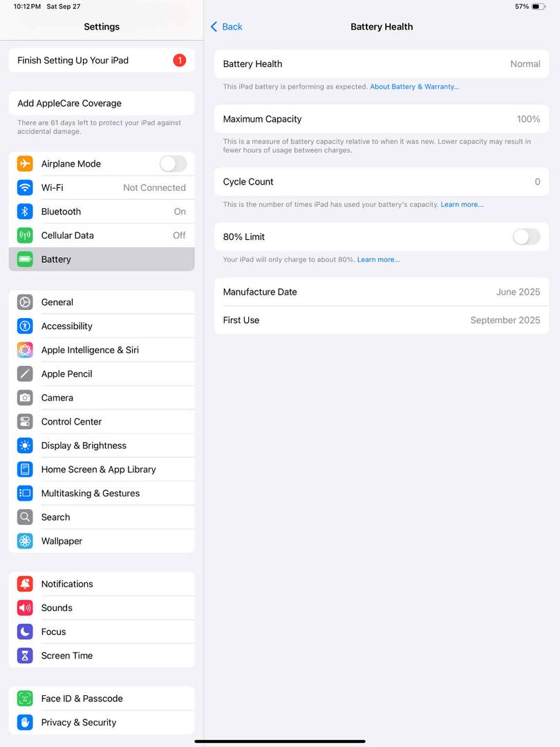Enable the 80% Limit switch

click(x=526, y=237)
